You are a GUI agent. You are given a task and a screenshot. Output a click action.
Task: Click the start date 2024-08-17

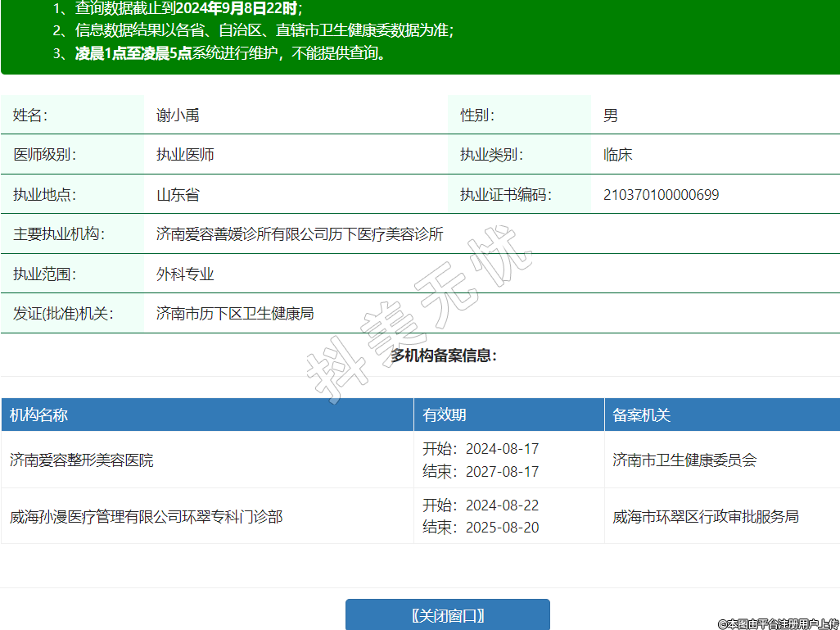point(502,449)
